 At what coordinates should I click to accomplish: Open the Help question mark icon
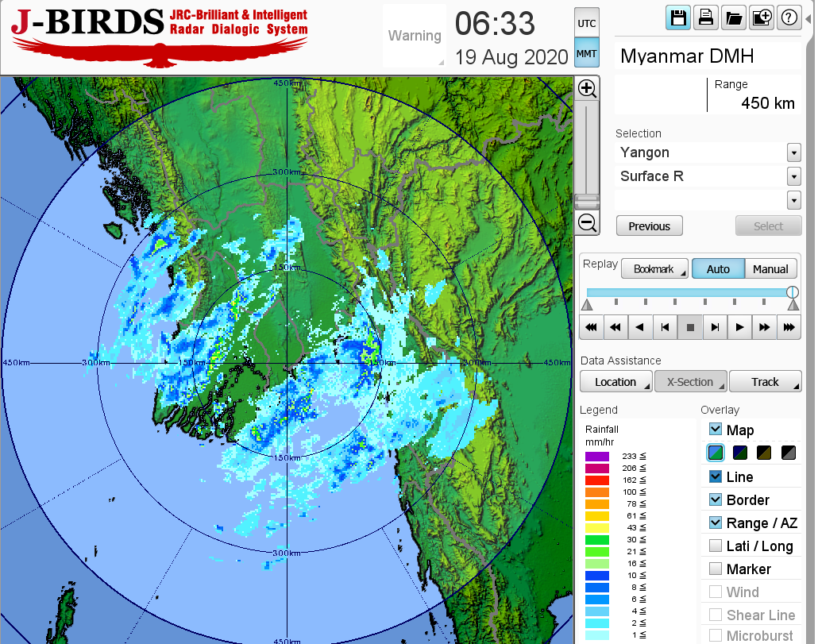tap(789, 18)
